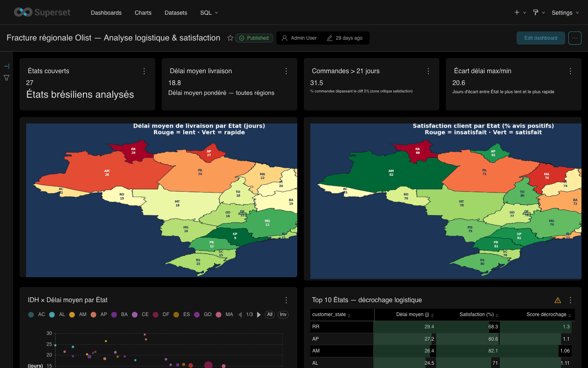Viewport: 588px width, 368px height.
Task: Select All legend series button
Action: [x=270, y=314]
